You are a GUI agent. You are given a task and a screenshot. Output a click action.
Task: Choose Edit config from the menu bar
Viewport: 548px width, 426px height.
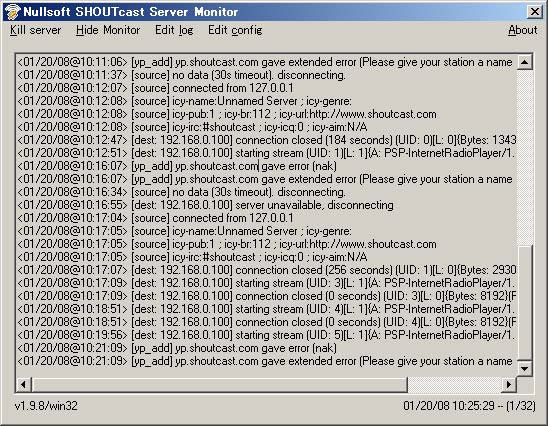click(235, 30)
